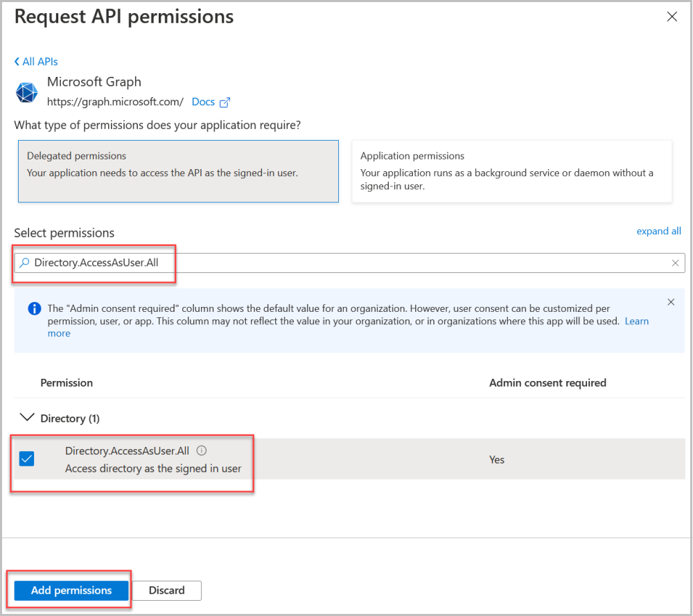Click the search magnifier icon

[x=25, y=263]
